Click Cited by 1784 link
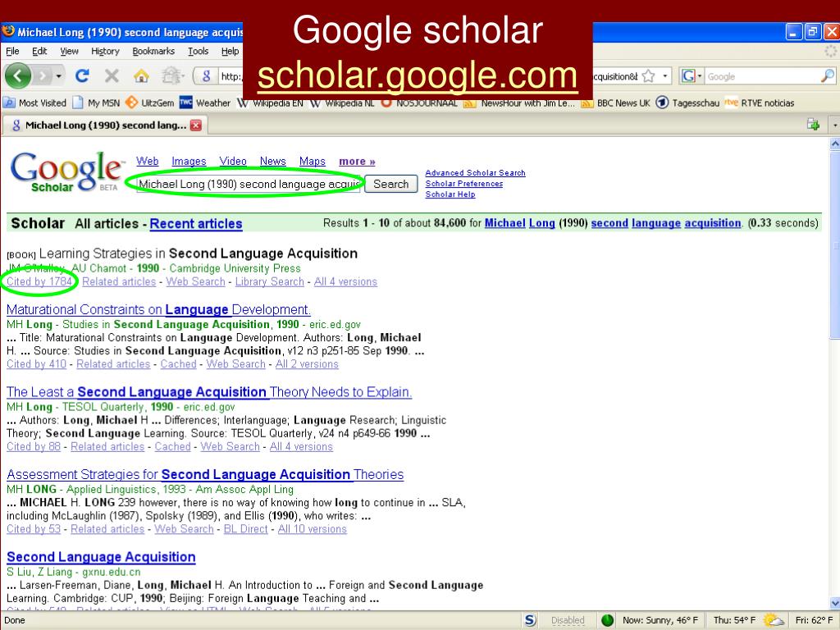Screen dimensions: 840x630 [x=39, y=282]
